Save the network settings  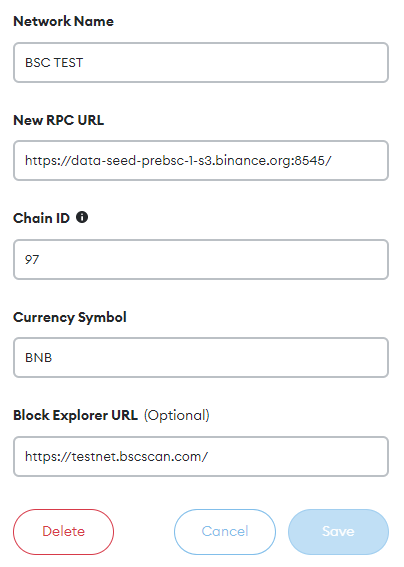pos(338,532)
